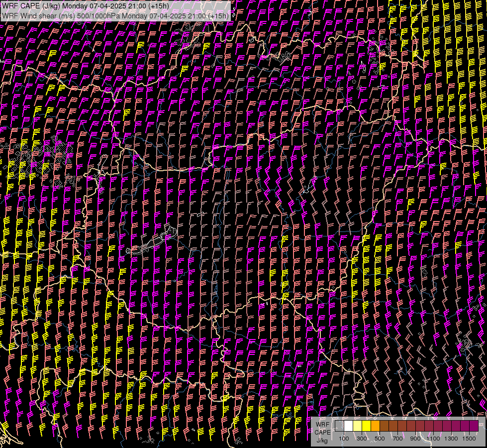Click the '300' value on the legend
Image resolution: width=487 pixels, height=448 pixels.
362,439
